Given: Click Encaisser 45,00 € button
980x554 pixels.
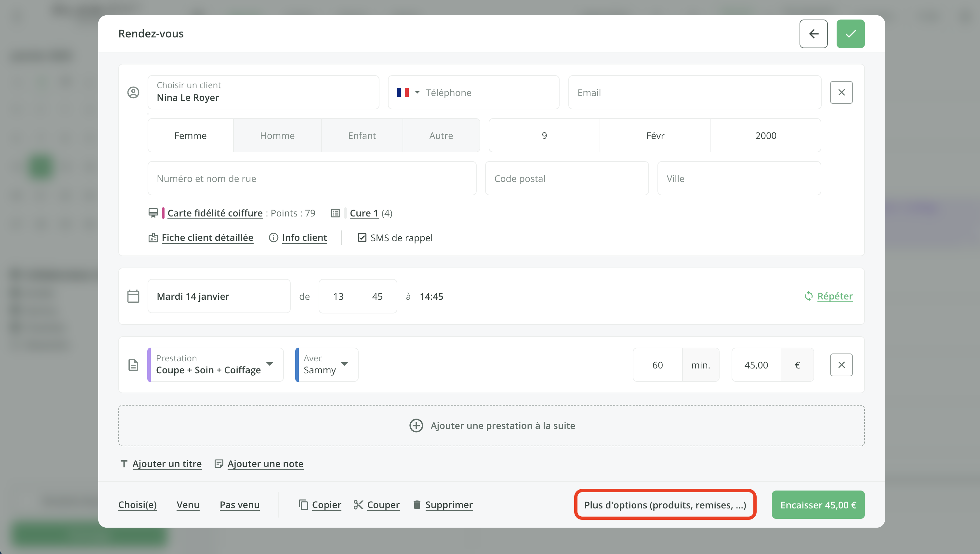Looking at the screenshot, I should coord(818,505).
